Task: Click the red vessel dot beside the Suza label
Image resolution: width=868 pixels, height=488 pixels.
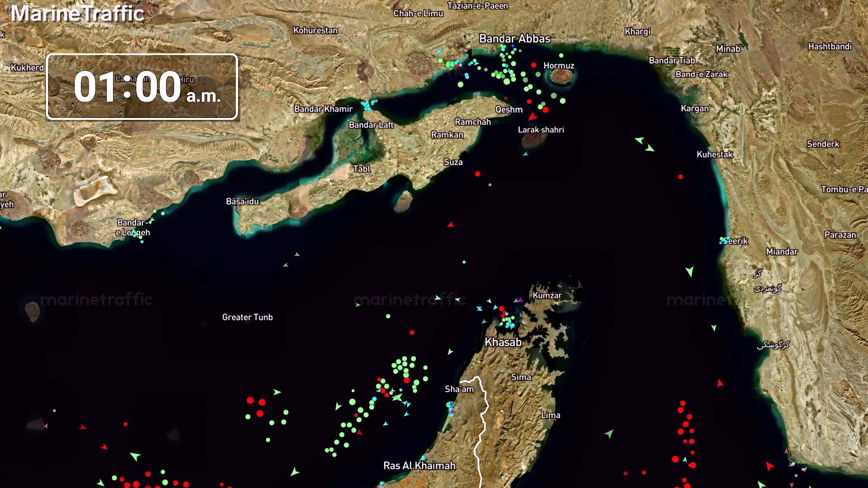Action: point(478,174)
